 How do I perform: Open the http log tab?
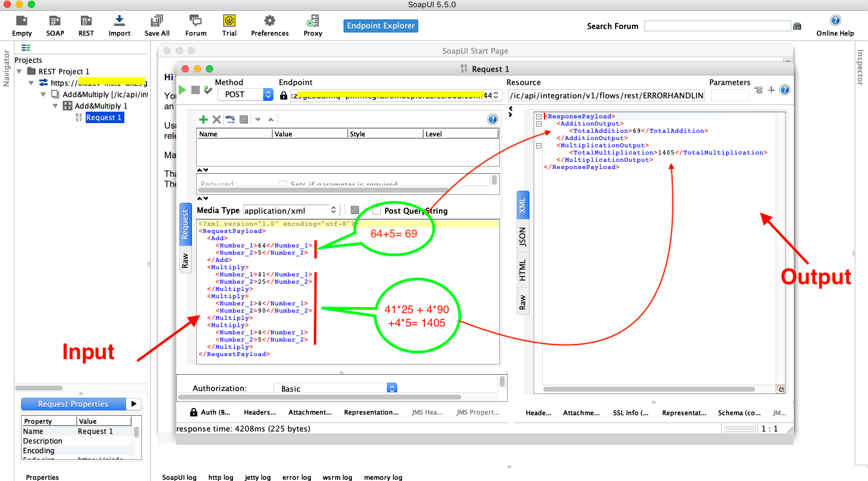click(221, 477)
